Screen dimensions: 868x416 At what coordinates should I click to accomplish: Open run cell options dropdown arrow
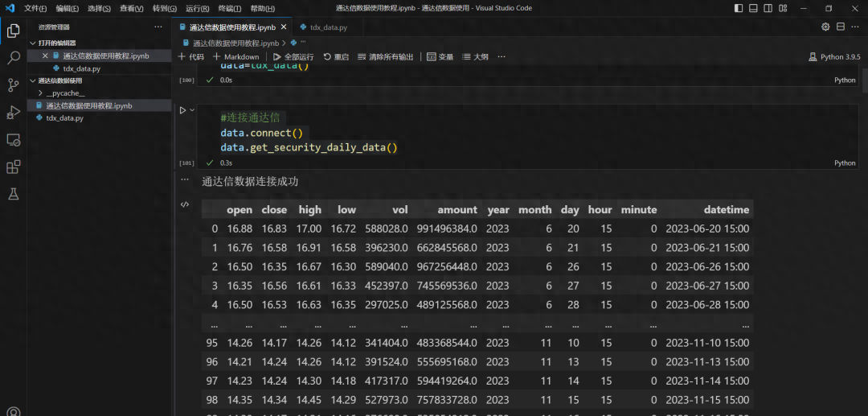tap(192, 110)
